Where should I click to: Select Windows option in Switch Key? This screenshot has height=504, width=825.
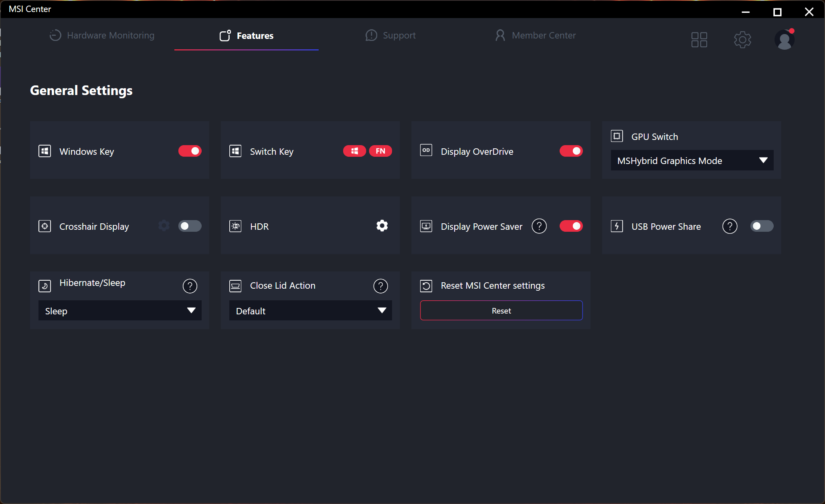tap(354, 151)
